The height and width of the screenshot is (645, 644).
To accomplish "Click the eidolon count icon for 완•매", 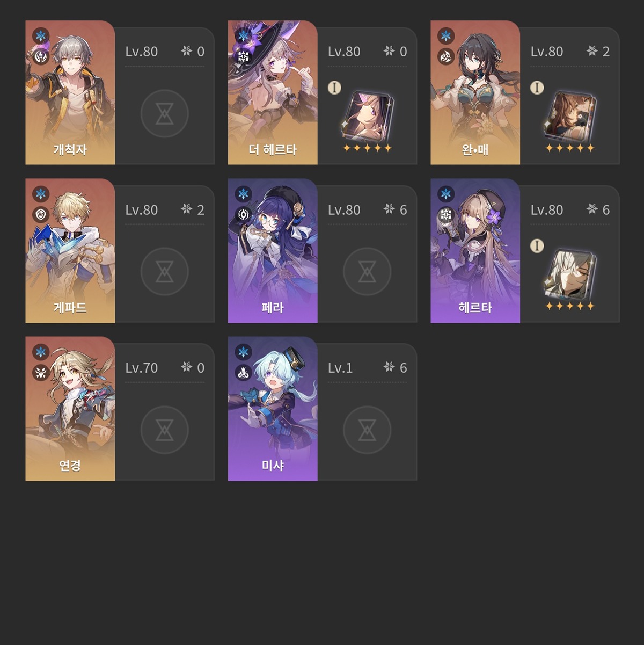I will (x=592, y=51).
